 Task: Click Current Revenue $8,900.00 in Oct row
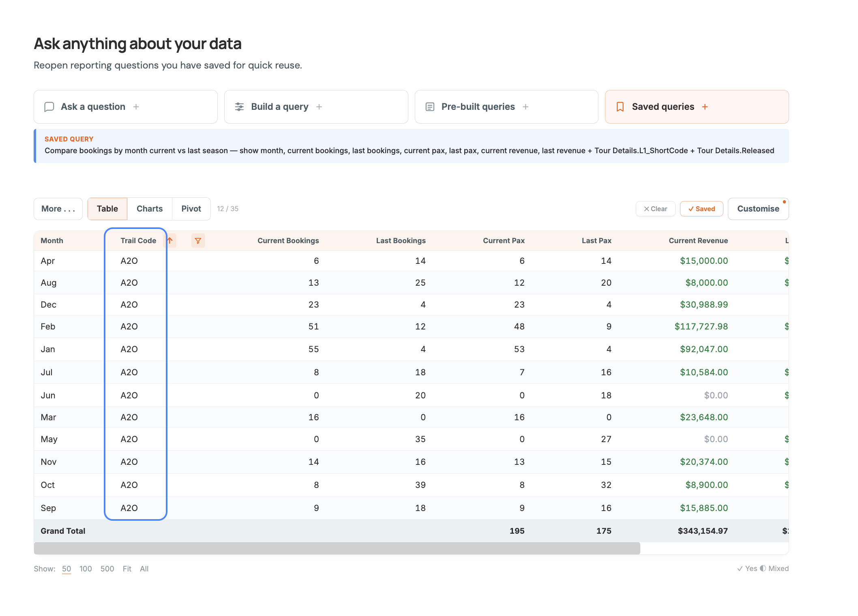coord(707,485)
